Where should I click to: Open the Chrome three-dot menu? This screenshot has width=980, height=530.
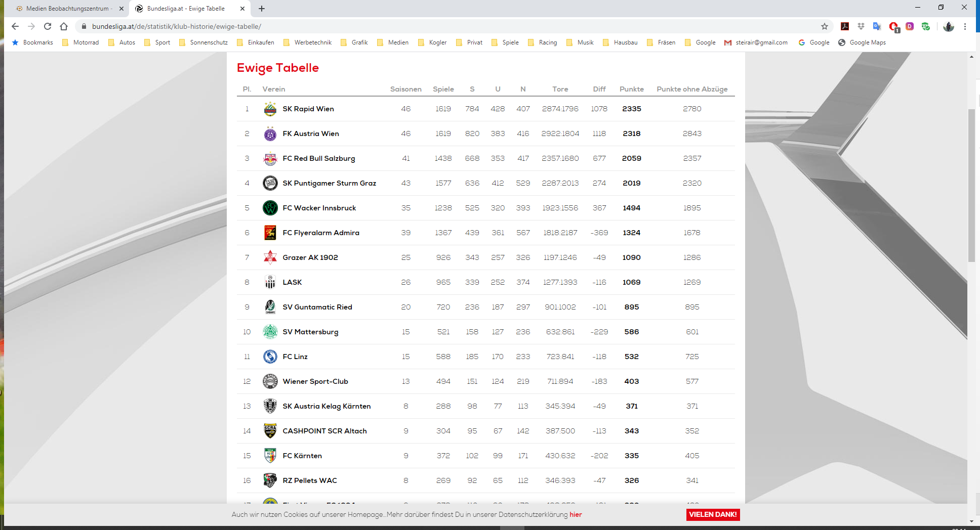(965, 26)
